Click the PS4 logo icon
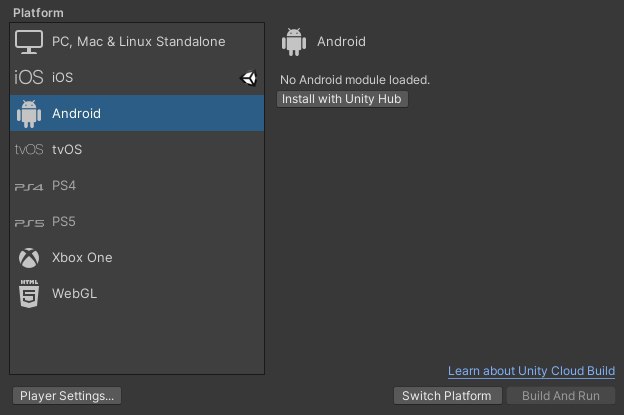The width and height of the screenshot is (624, 415). pyautogui.click(x=29, y=187)
